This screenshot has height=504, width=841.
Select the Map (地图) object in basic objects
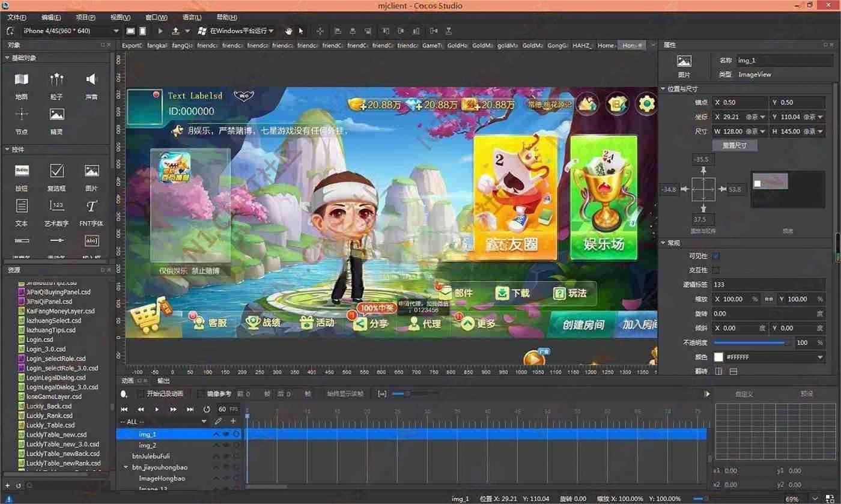tap(22, 79)
